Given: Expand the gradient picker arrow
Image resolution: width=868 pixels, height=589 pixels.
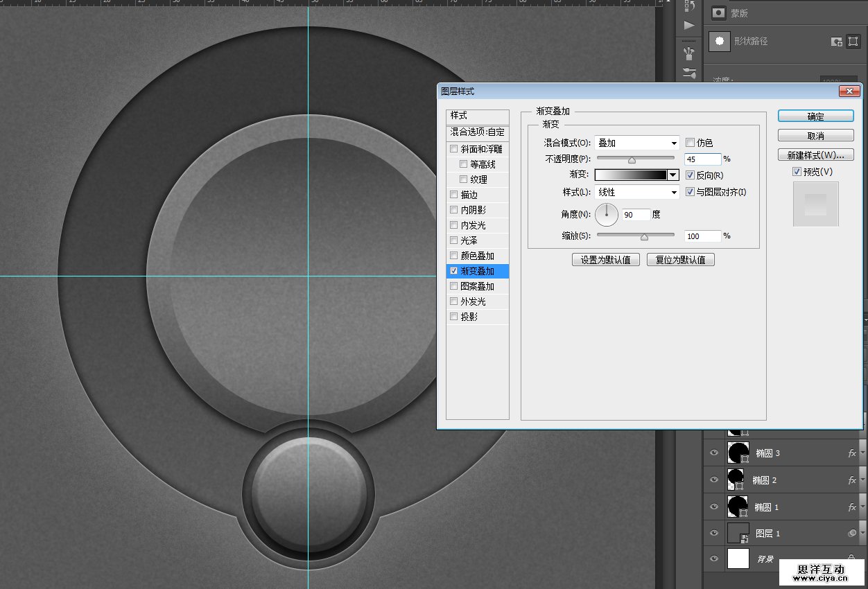Looking at the screenshot, I should [x=672, y=175].
